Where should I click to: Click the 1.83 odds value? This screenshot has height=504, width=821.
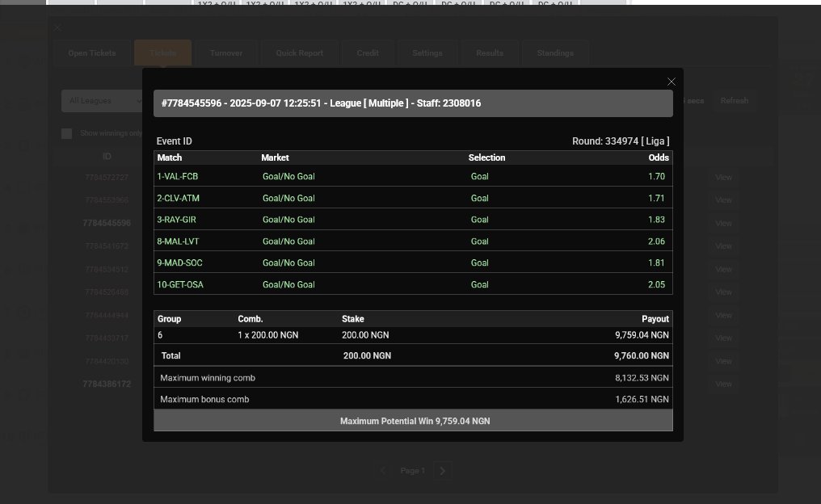tap(657, 220)
